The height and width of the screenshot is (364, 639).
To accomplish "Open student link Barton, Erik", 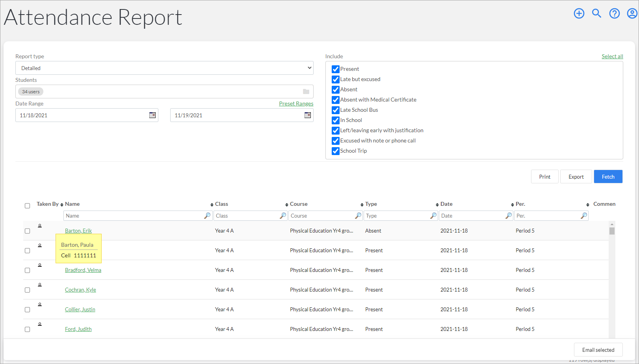I will pyautogui.click(x=78, y=231).
